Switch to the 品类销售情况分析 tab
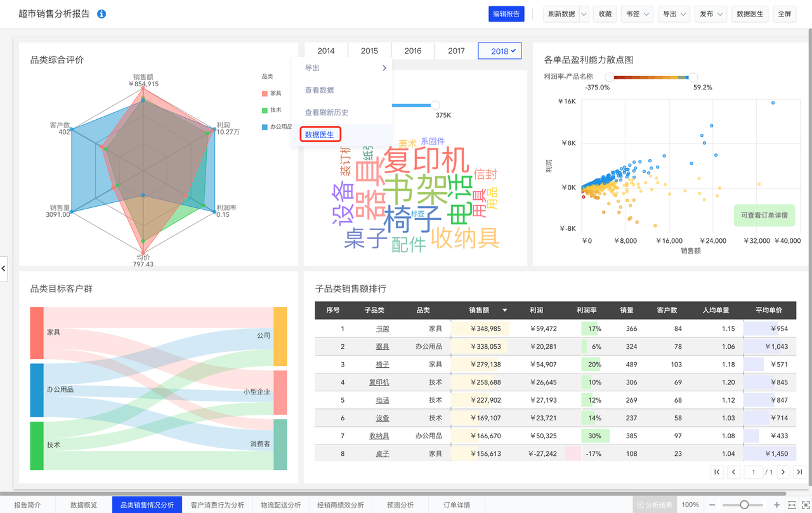 point(147,505)
